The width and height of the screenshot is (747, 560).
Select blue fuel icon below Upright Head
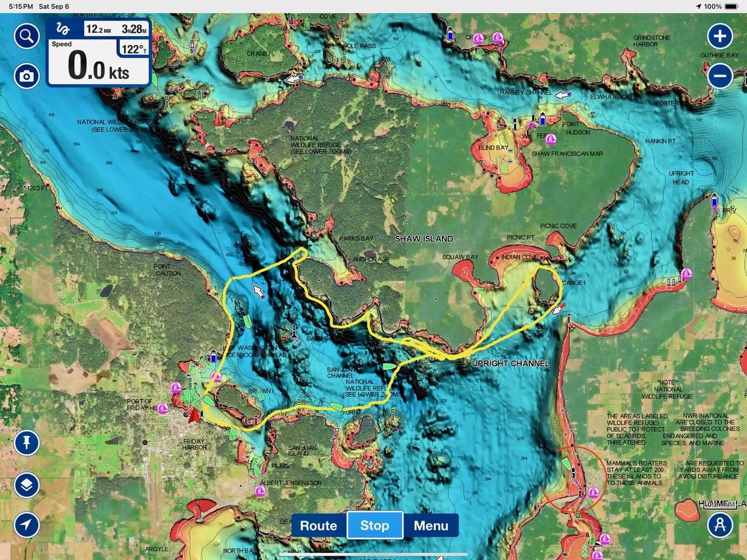click(714, 202)
